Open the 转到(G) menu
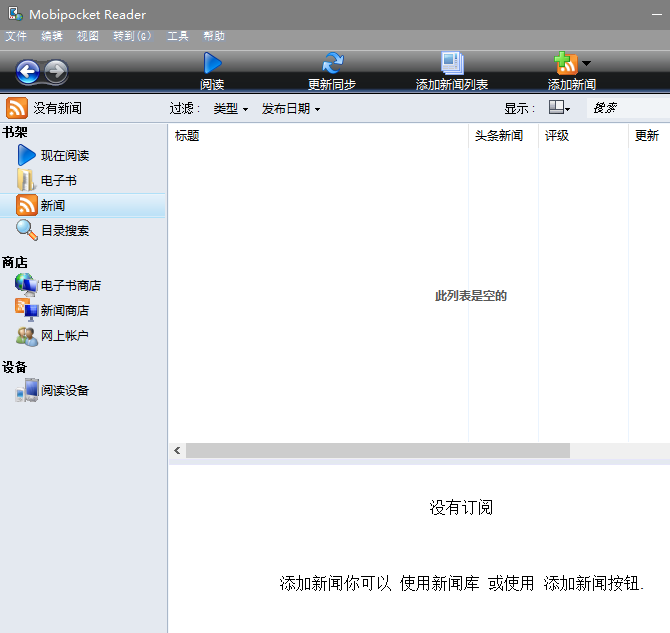670x633 pixels. [132, 36]
